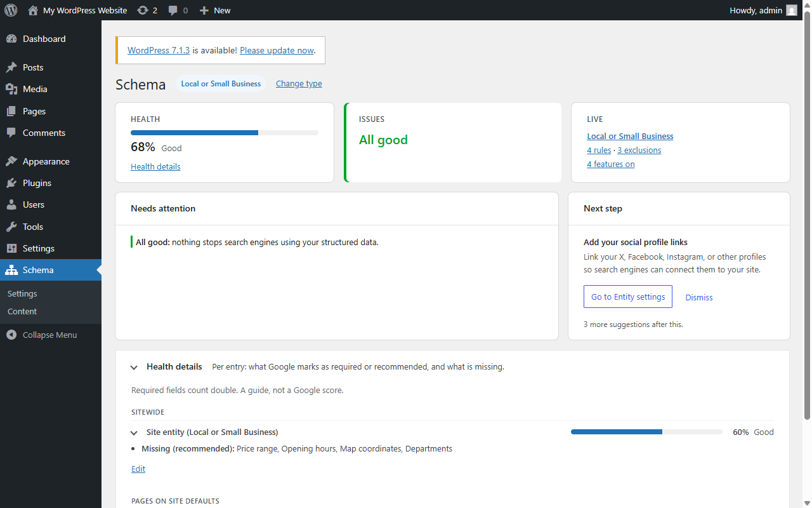Click the Plugins plug icon

click(x=11, y=183)
